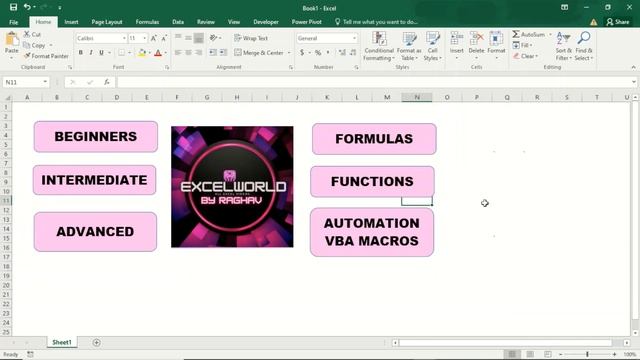This screenshot has width=640, height=360.
Task: Increase indent in the Alignment group
Action: [x=223, y=53]
